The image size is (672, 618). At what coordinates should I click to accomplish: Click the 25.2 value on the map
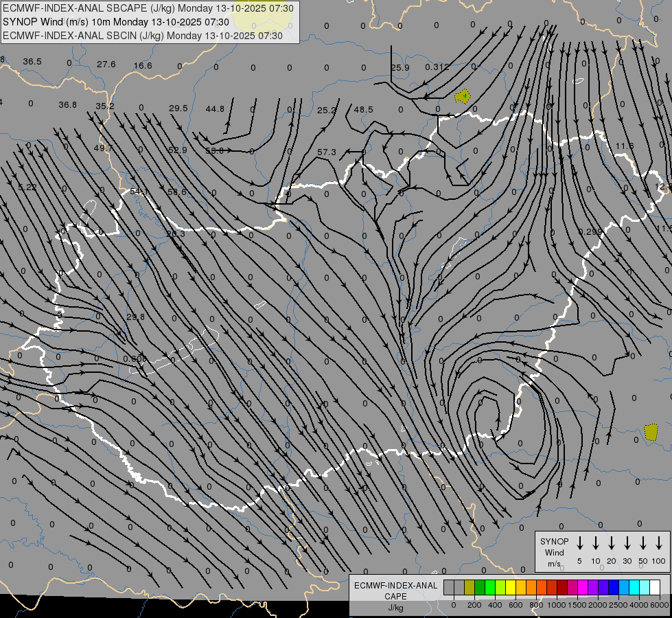click(327, 111)
